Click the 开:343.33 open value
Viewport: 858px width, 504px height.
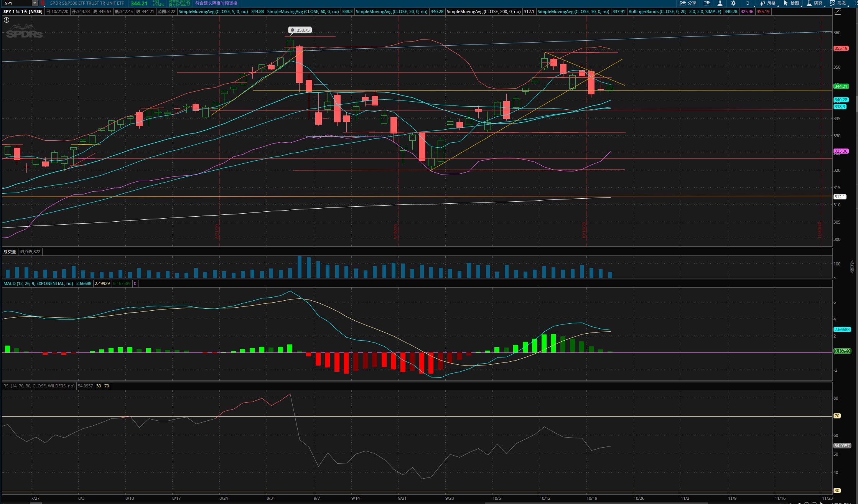[x=81, y=12]
